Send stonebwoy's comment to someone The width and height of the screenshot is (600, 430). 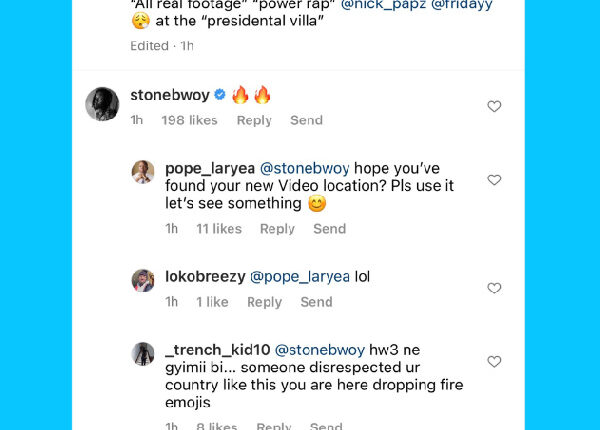click(306, 120)
